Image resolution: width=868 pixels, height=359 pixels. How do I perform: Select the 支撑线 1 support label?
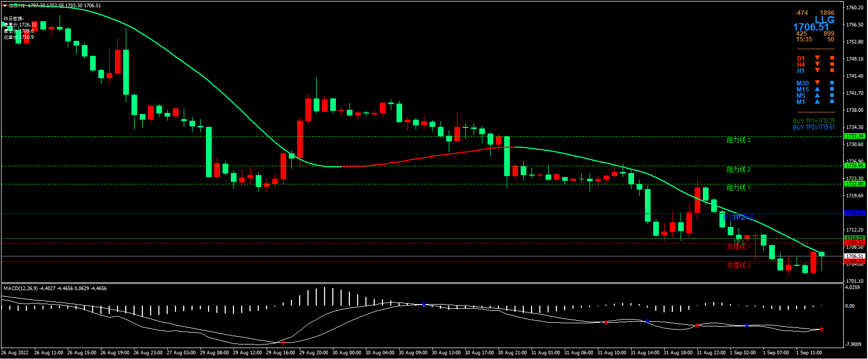(x=739, y=247)
